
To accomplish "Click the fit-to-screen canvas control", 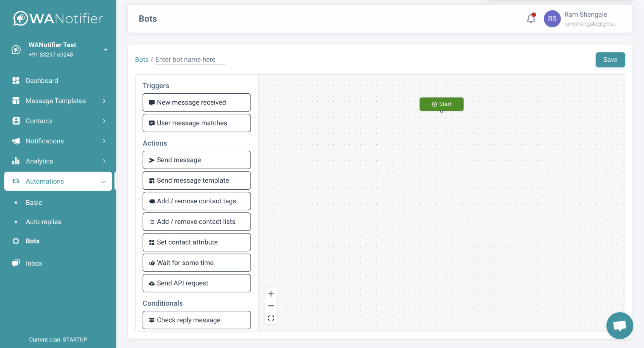I will (271, 318).
